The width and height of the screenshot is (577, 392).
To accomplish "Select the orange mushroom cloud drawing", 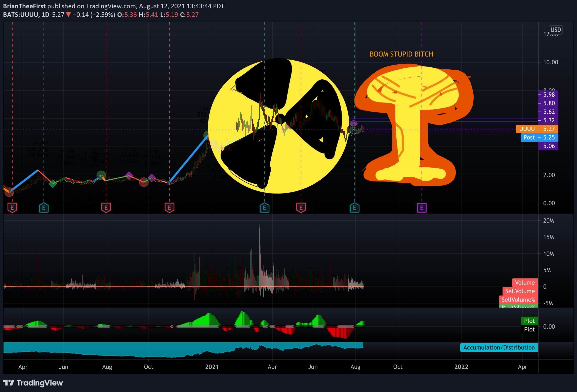I will 414,125.
